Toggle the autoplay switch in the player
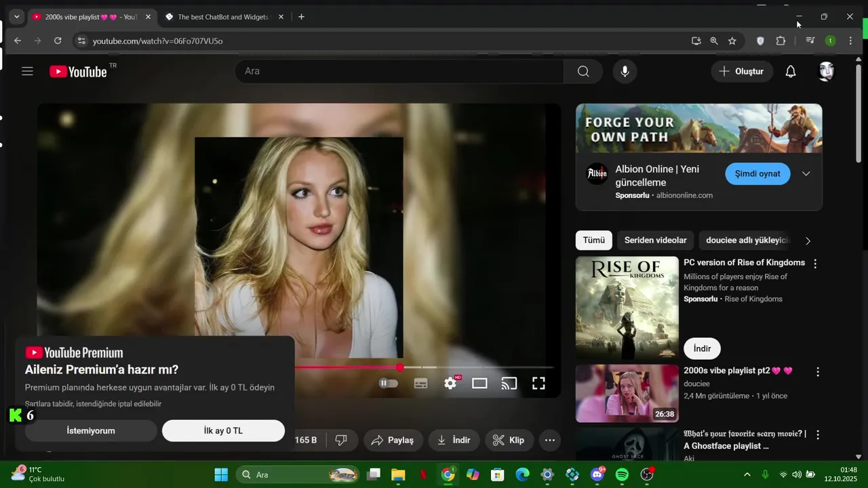The image size is (868, 488). (389, 383)
